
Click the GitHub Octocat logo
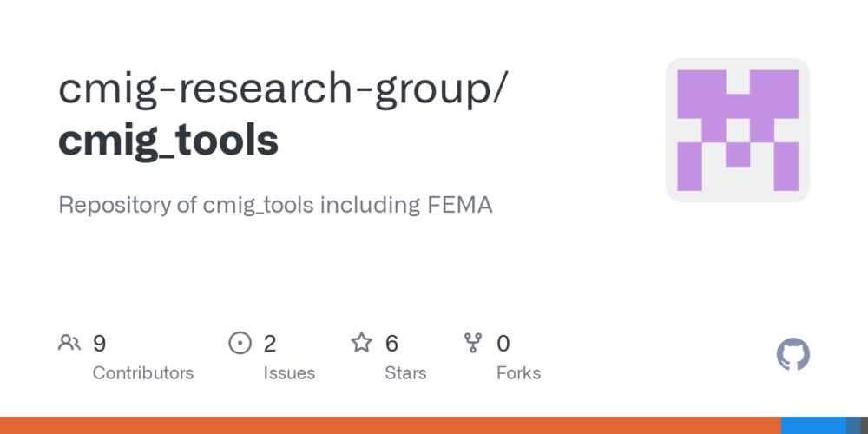pos(792,355)
